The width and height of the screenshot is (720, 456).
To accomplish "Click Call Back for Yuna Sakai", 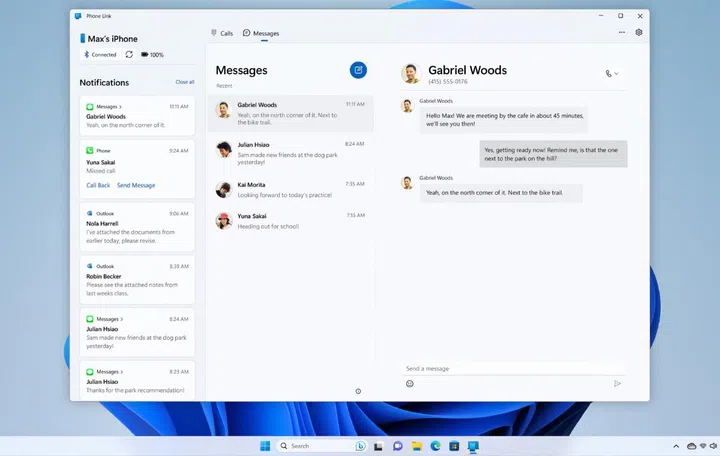I will click(x=98, y=185).
